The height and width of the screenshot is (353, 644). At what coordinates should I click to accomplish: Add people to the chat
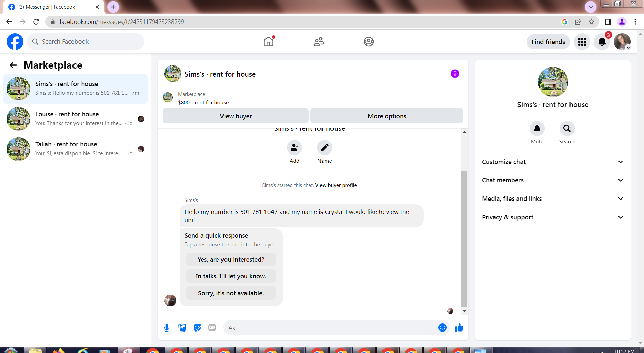pos(294,148)
